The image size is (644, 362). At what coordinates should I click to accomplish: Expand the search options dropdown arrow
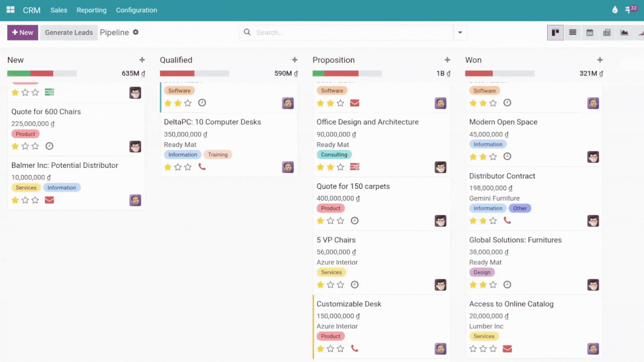460,33
